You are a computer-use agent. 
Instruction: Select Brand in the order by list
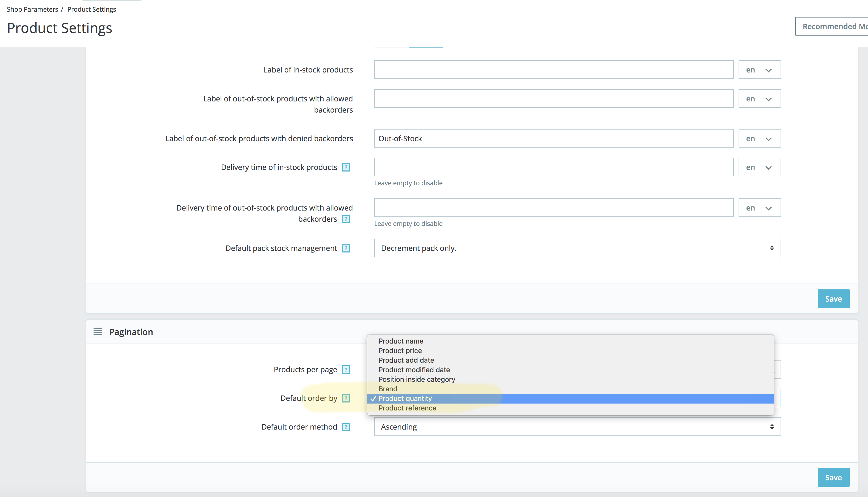[x=388, y=388]
